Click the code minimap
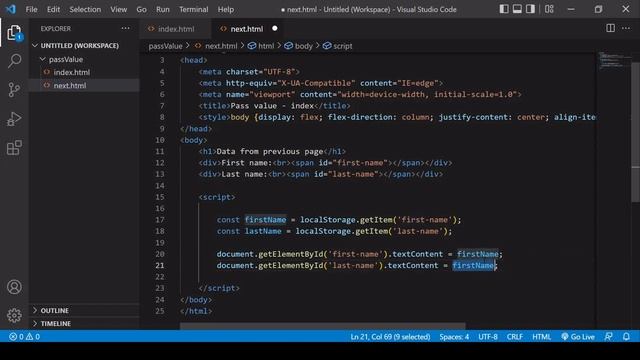The height and width of the screenshot is (360, 640). tap(613, 60)
